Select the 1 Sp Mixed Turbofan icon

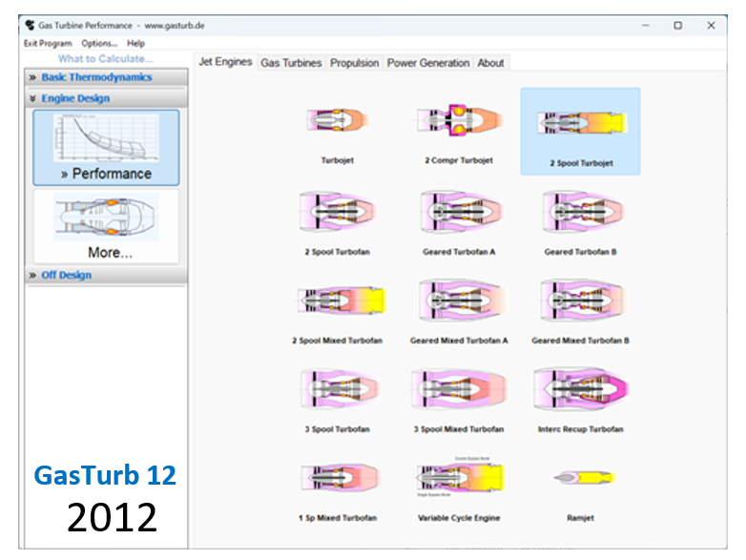pyautogui.click(x=340, y=477)
